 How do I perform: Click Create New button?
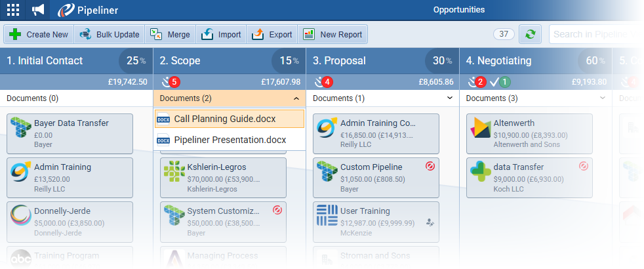tap(39, 35)
